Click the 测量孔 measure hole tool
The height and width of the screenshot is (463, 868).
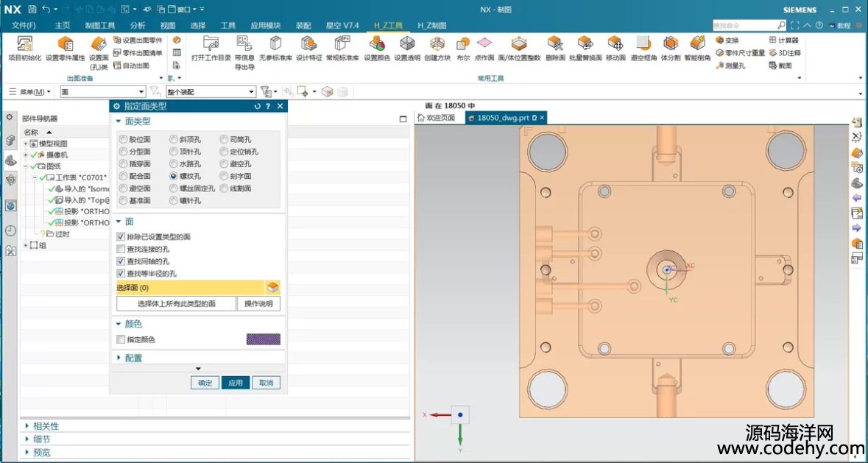pyautogui.click(x=731, y=66)
